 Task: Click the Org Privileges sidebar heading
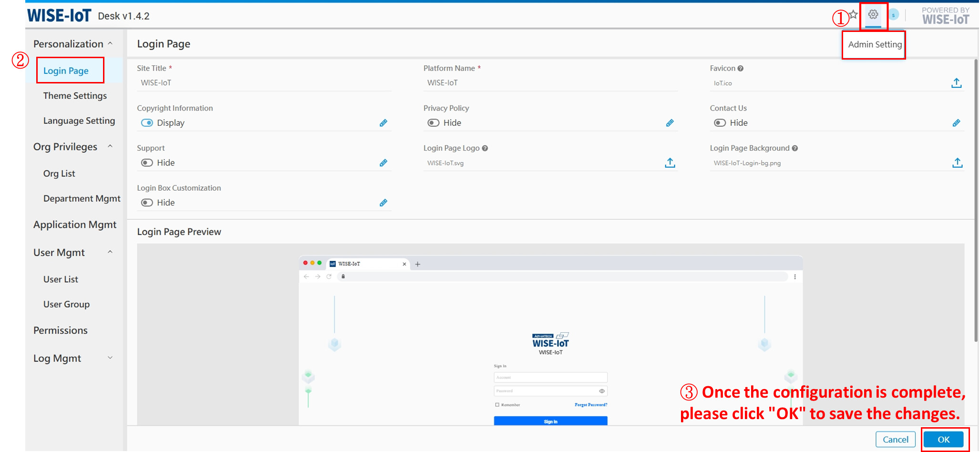coord(65,147)
